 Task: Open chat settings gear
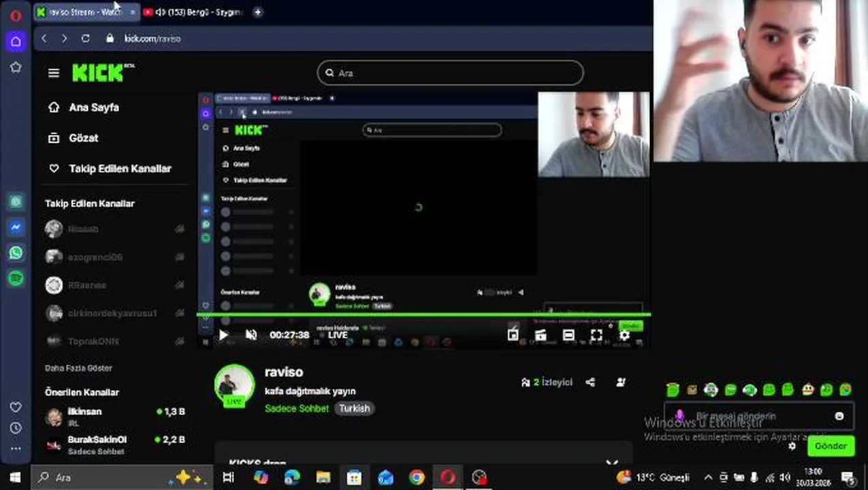(792, 446)
